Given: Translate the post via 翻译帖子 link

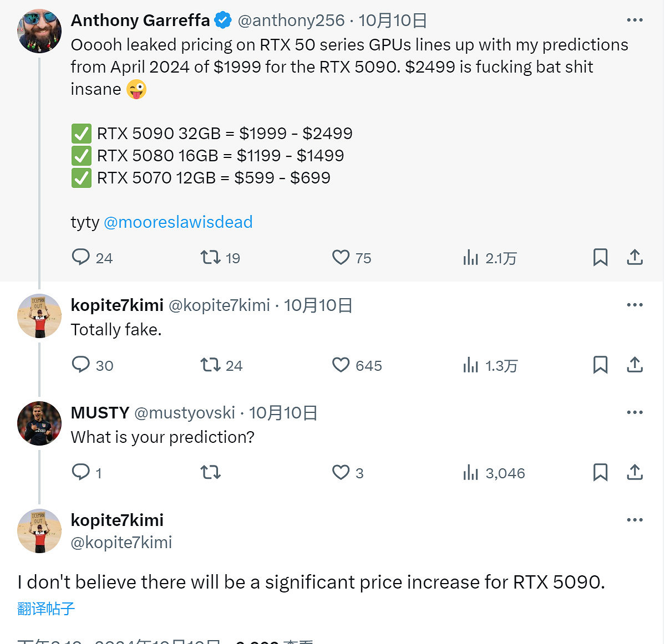Looking at the screenshot, I should pos(45,609).
